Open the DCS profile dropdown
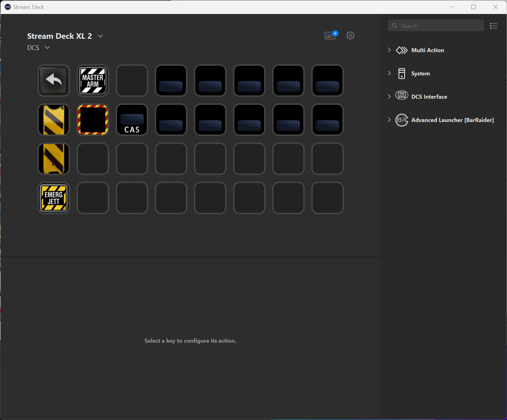The image size is (507, 420). click(x=47, y=47)
